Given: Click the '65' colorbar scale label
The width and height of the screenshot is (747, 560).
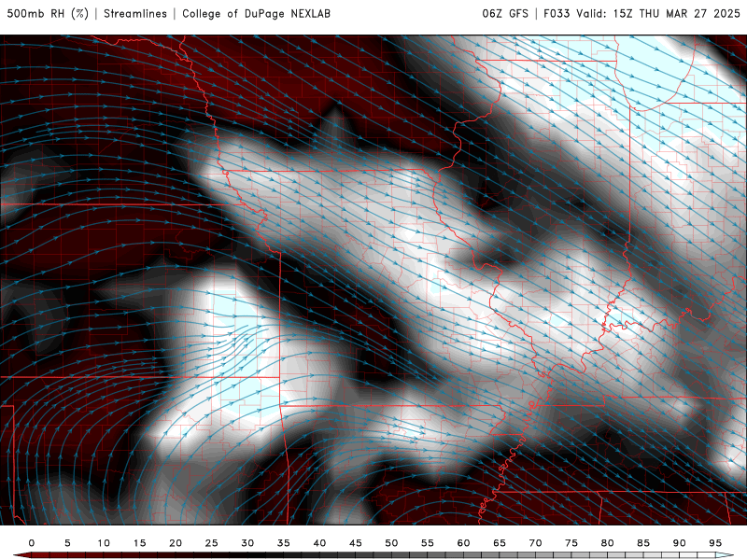Looking at the screenshot, I should 500,543.
